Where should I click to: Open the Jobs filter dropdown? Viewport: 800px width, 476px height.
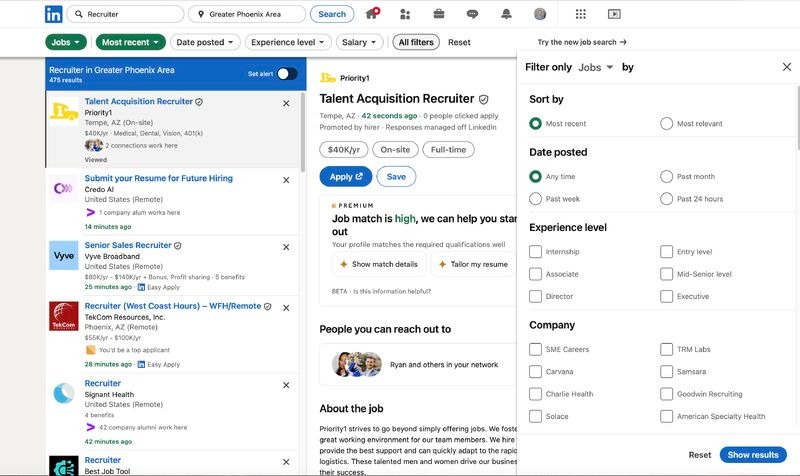click(x=66, y=42)
